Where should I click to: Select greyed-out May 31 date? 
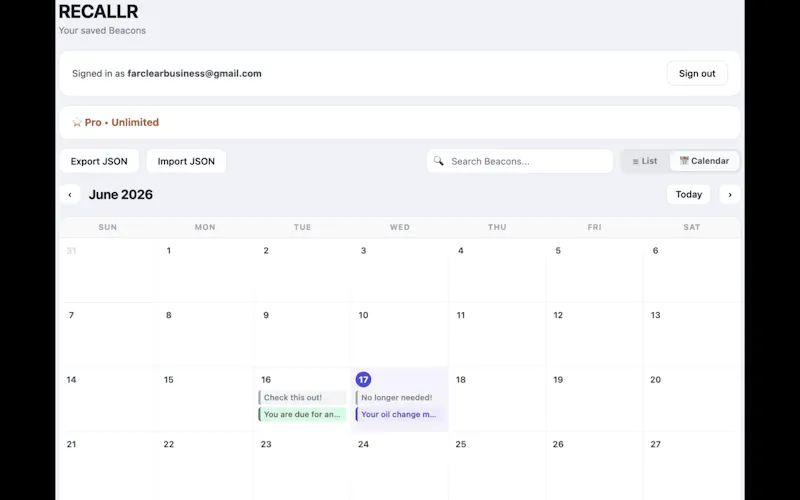pos(71,251)
